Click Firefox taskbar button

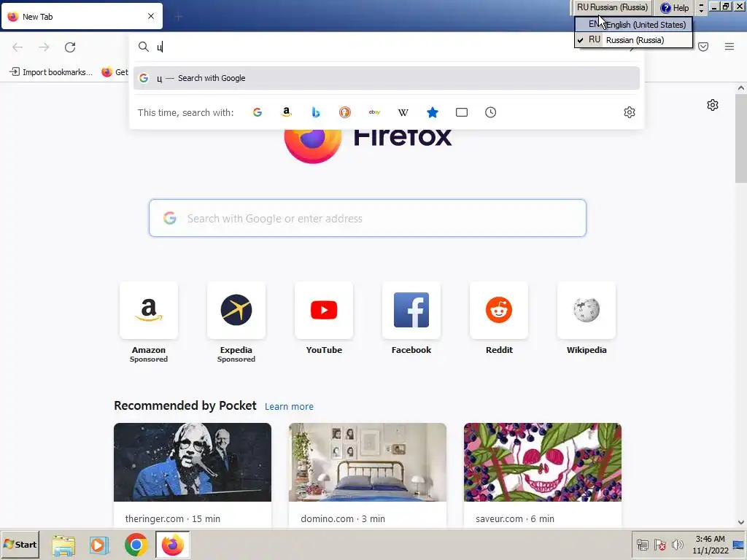tap(172, 545)
